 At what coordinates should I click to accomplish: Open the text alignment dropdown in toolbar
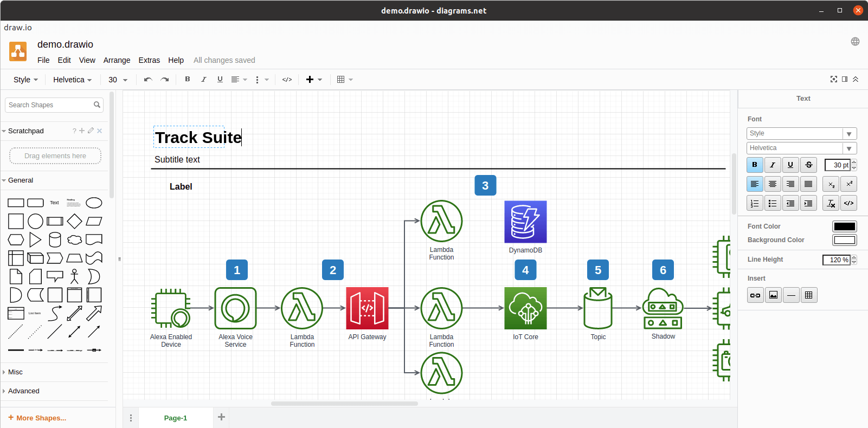click(x=239, y=80)
